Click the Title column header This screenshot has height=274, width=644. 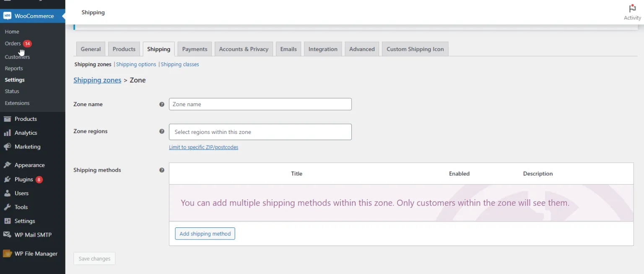click(296, 173)
